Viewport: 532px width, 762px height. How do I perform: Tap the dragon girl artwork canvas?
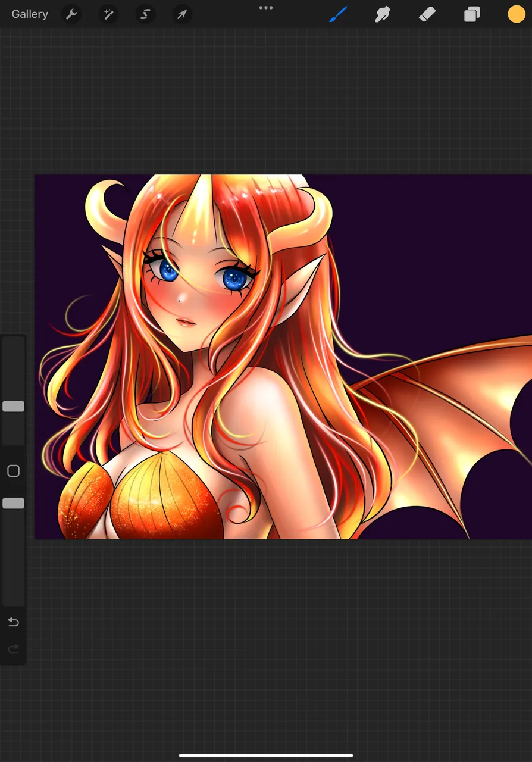coord(283,357)
